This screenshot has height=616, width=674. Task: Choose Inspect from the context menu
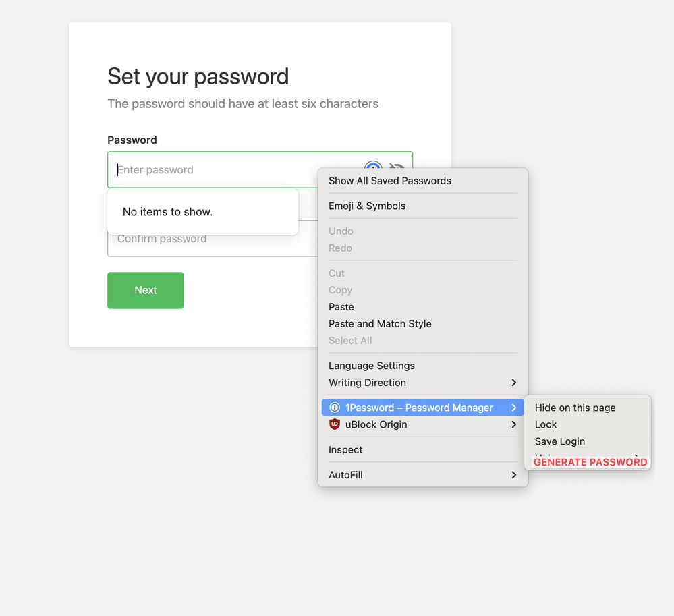pos(345,450)
